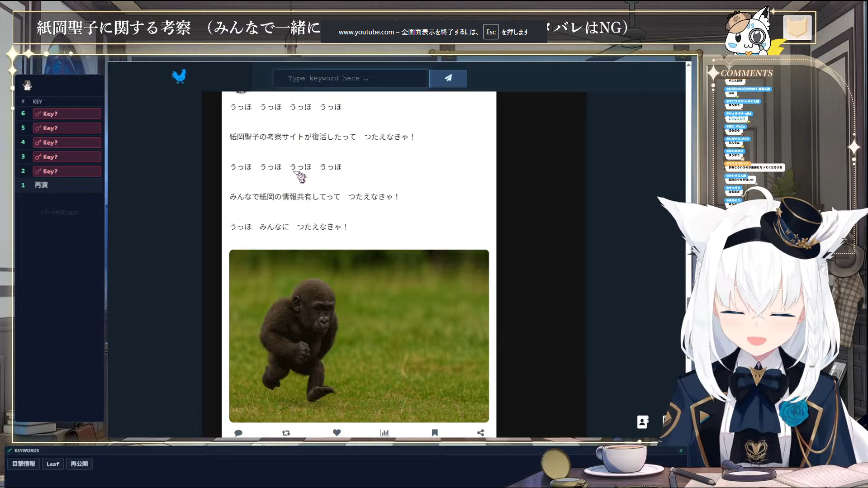Click the hamster avatar in the key panel
This screenshot has width=868, height=488.
coord(28,85)
